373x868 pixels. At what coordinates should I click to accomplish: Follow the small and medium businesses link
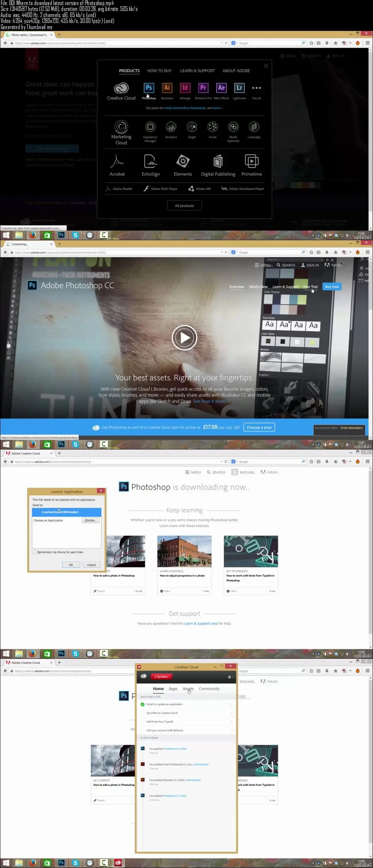coord(185,108)
